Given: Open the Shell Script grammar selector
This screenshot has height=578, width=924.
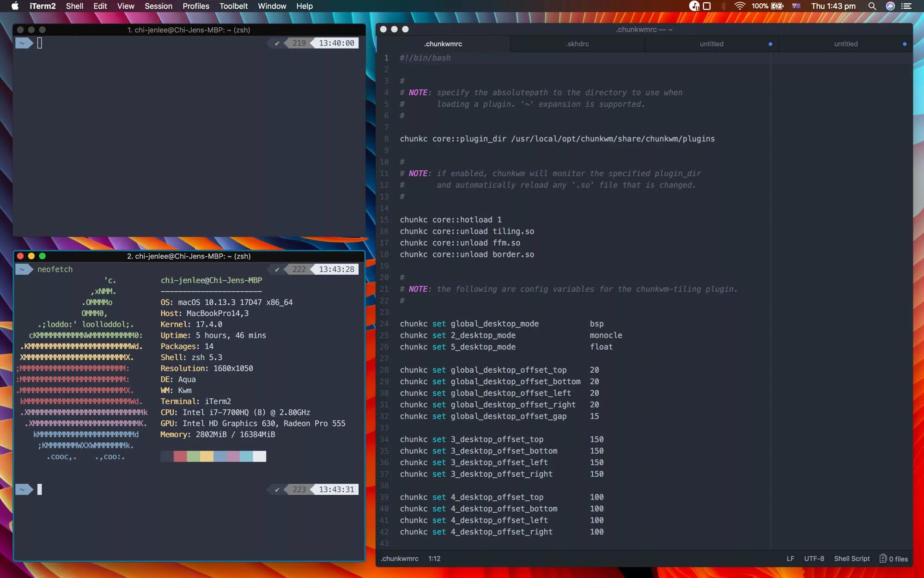Looking at the screenshot, I should click(851, 559).
